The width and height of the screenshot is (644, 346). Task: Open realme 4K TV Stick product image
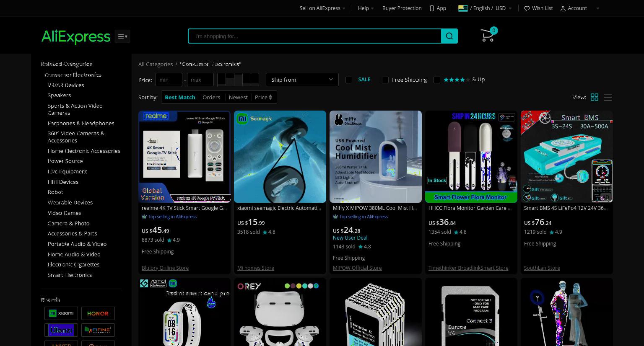click(184, 157)
